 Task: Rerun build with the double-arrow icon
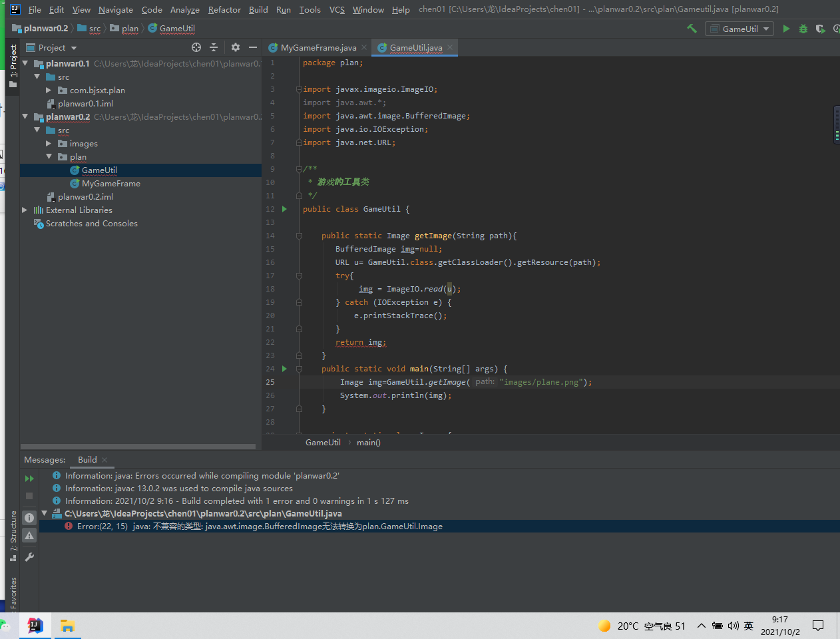pyautogui.click(x=29, y=479)
